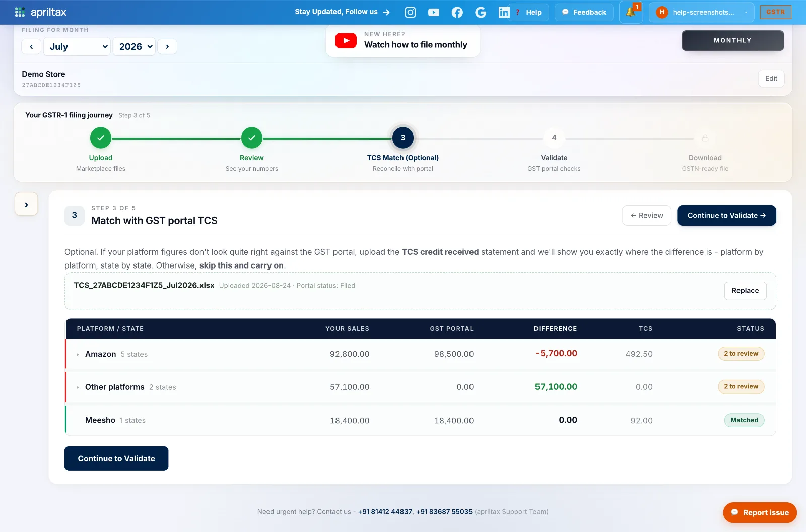Click Amazon sales value 92,800.00
806x532 pixels.
click(350, 354)
